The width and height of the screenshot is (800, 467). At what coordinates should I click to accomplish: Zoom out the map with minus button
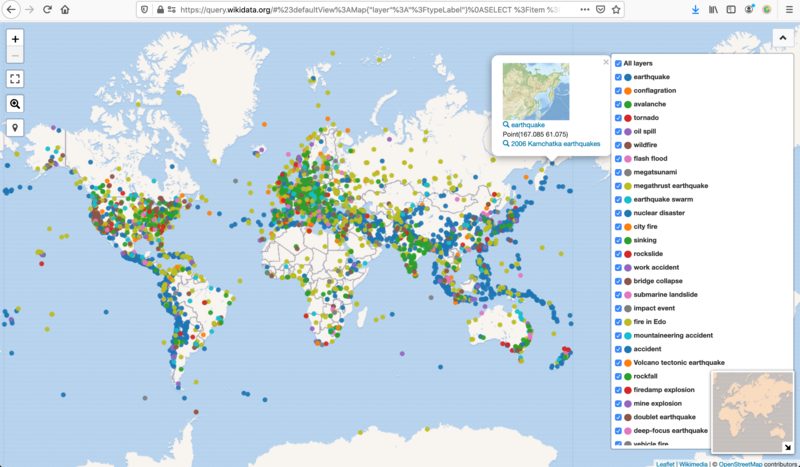15,55
